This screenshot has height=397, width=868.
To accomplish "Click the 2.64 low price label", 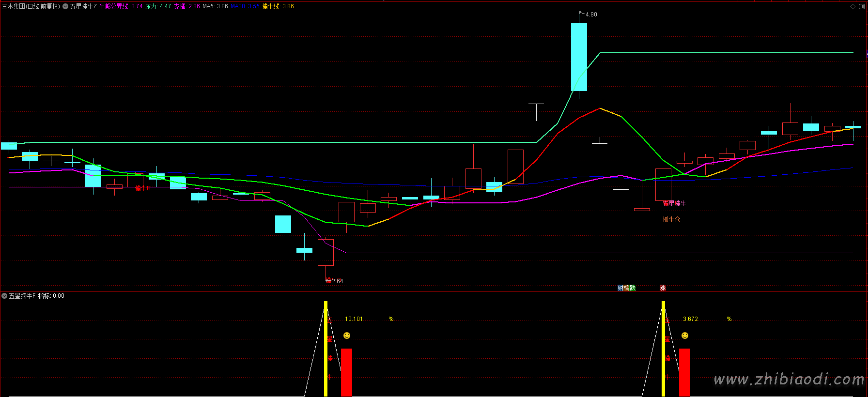I will pyautogui.click(x=337, y=281).
